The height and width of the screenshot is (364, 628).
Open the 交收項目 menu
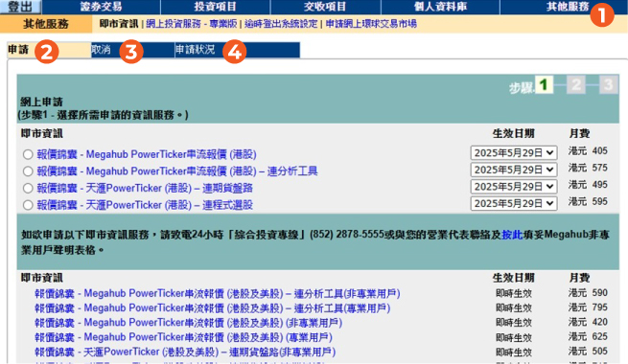pos(325,7)
